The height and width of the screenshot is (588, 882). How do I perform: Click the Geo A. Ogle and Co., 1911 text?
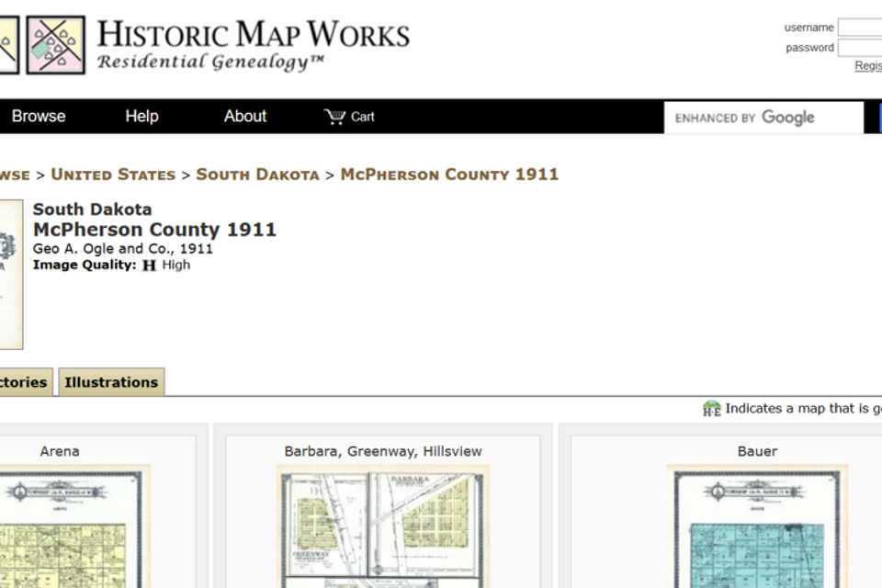[122, 249]
